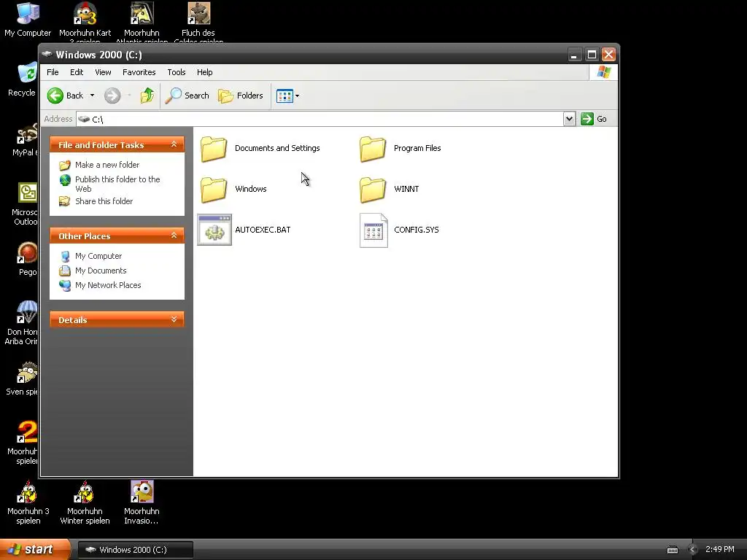Click Publish this folder to the Web
The height and width of the screenshot is (560, 747).
[117, 184]
